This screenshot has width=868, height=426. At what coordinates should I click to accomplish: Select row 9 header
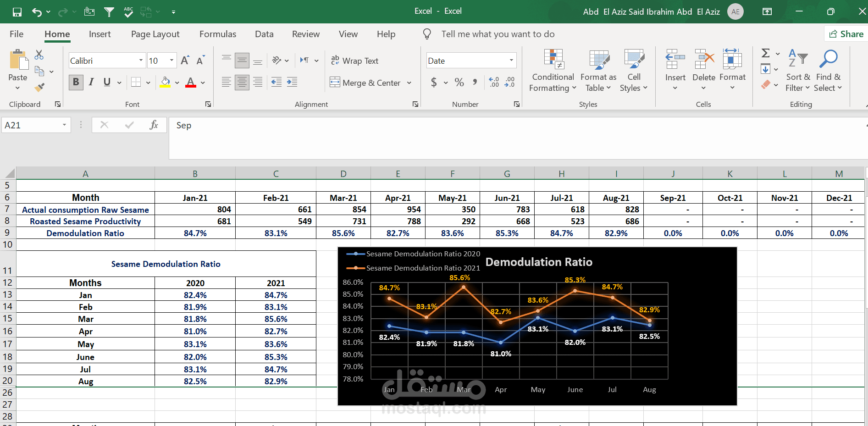coord(7,232)
